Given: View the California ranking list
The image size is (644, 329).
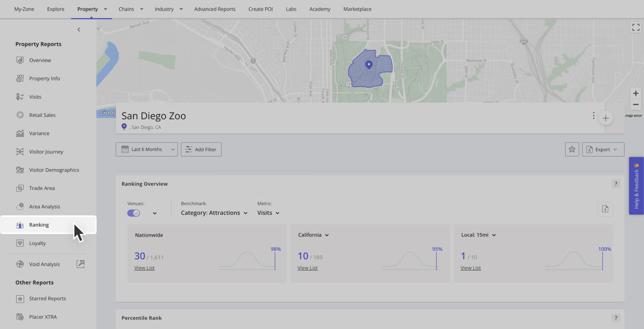Looking at the screenshot, I should [x=308, y=268].
